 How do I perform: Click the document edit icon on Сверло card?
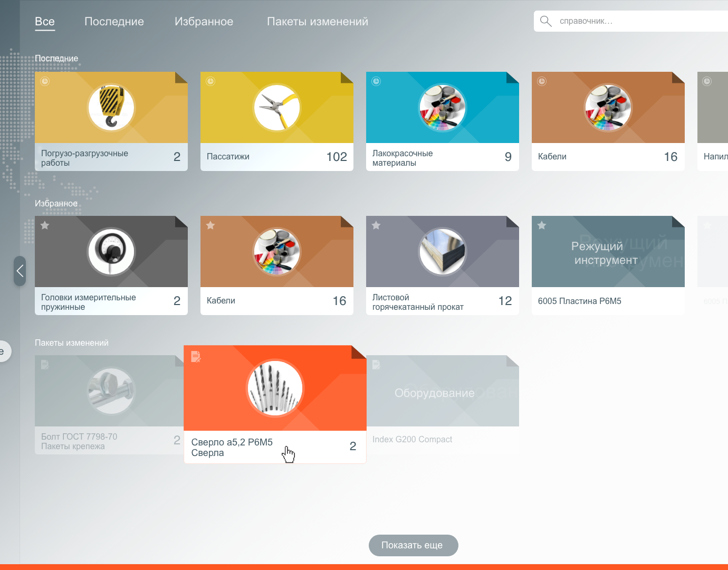click(196, 357)
